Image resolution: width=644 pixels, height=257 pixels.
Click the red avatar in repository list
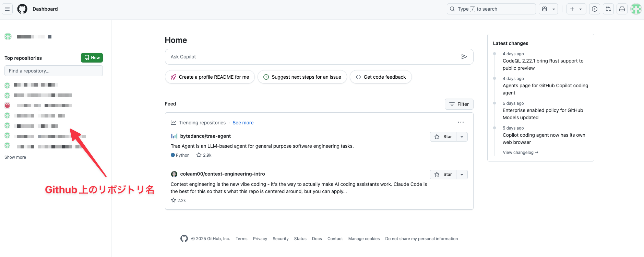tap(7, 105)
